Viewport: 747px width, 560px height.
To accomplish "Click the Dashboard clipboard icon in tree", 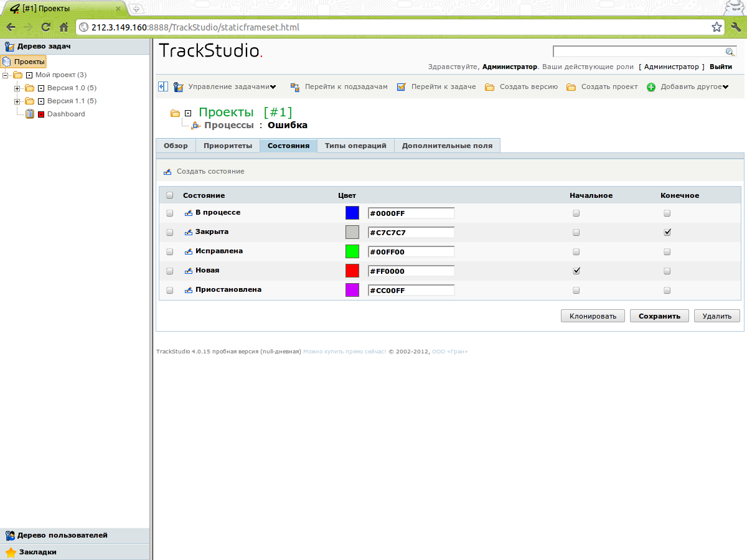I will tap(29, 114).
